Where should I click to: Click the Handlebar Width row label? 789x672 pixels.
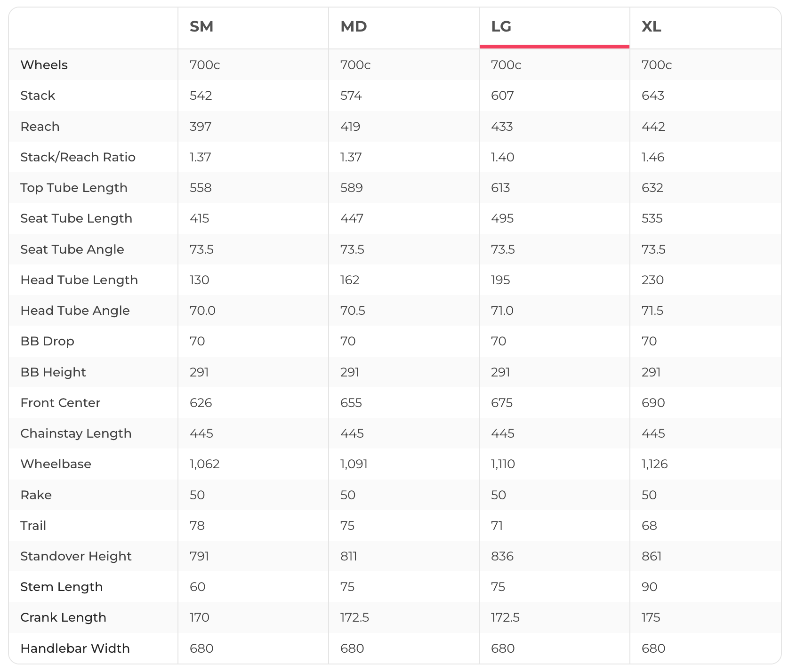tap(75, 648)
